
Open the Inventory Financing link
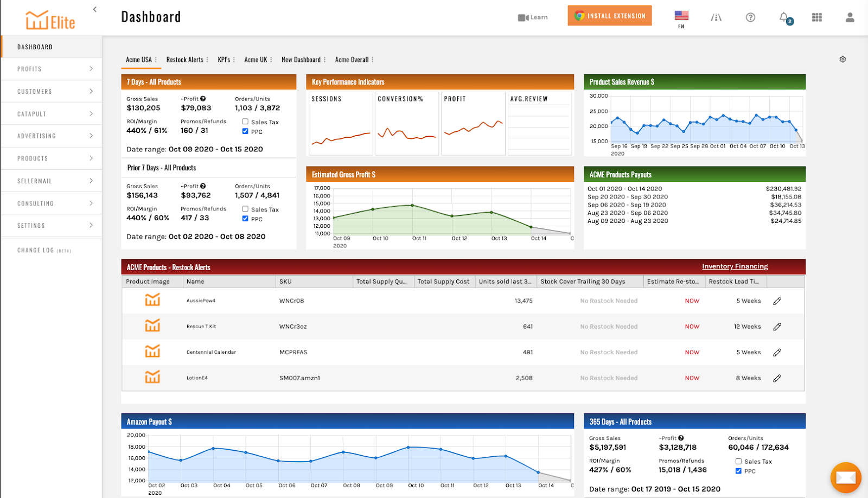[735, 266]
